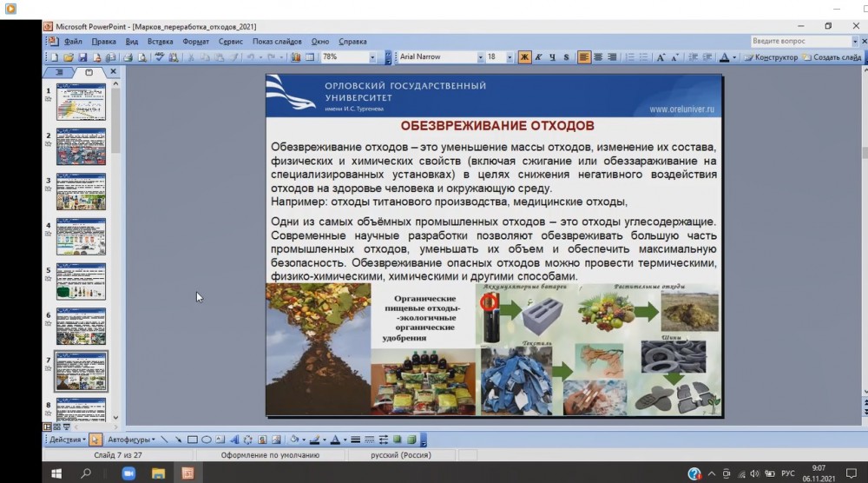Toggle italic formatting (К)
Screen dimensions: 868x483
pyautogui.click(x=538, y=57)
